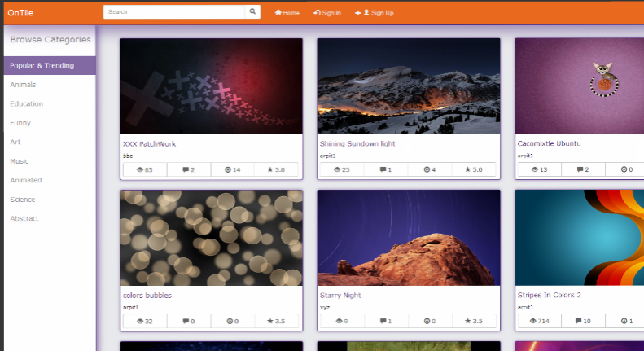This screenshot has height=351, width=644.
Task: Click the Cacomixtle Ubuntu title
Action: [549, 143]
